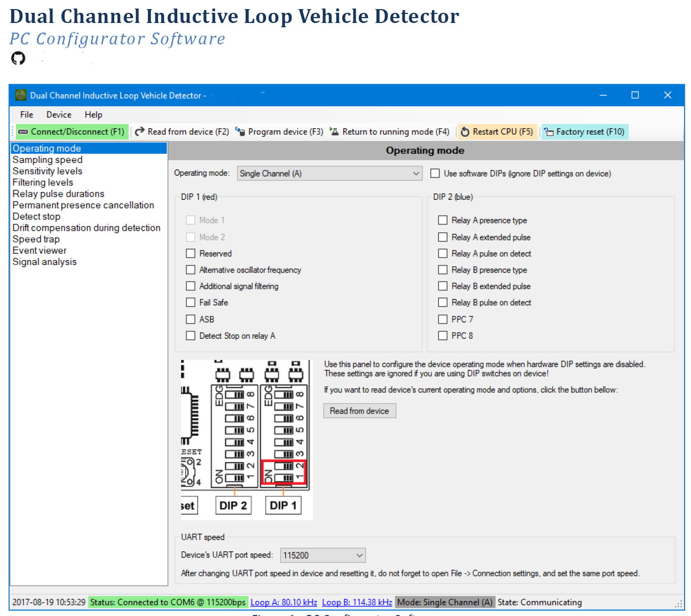Toggle Relay B presence type checkbox
This screenshot has width=691, height=616.
(443, 270)
